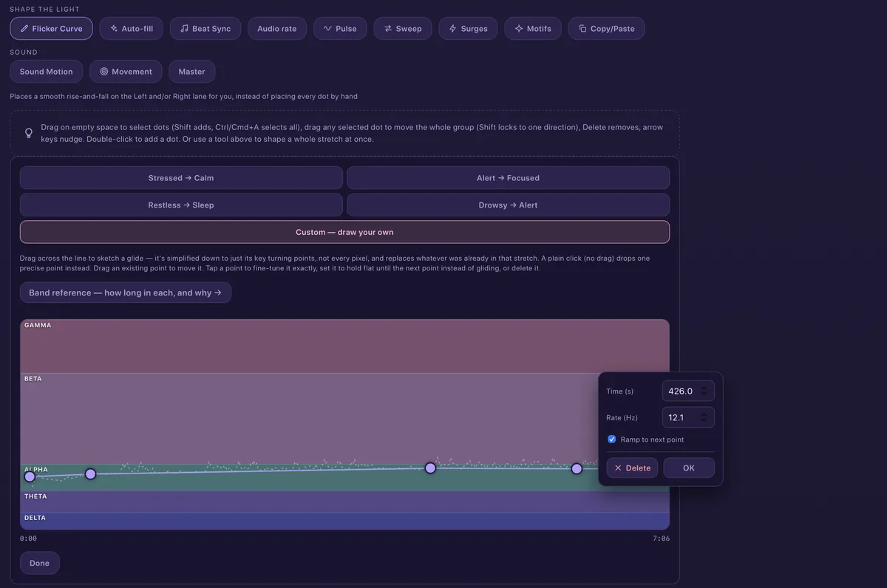
Task: Choose the Audio rate tool
Action: pyautogui.click(x=277, y=29)
